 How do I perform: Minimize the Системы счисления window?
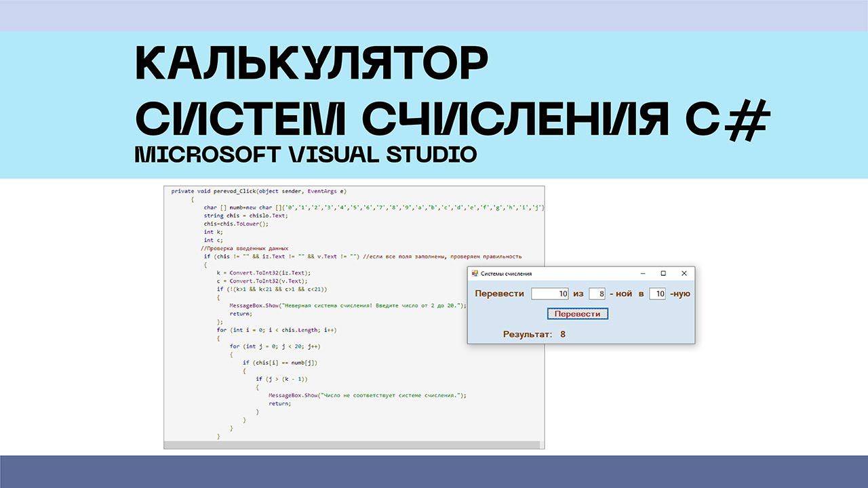point(643,273)
